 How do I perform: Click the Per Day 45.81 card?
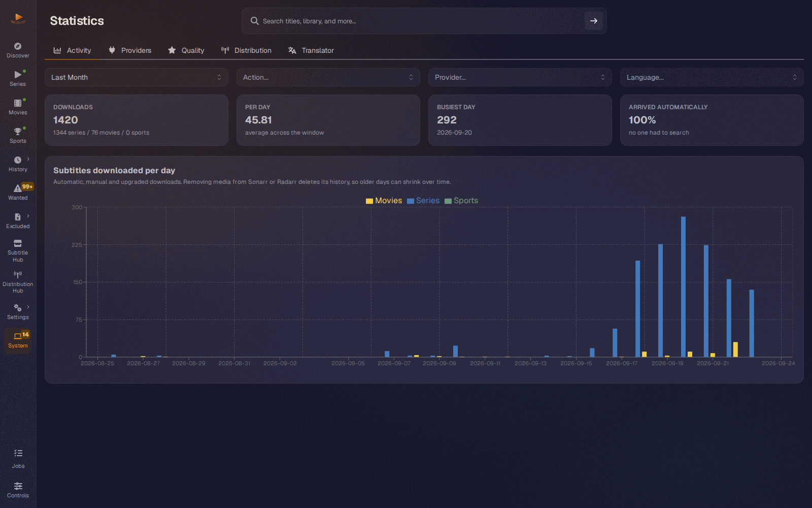pos(328,120)
